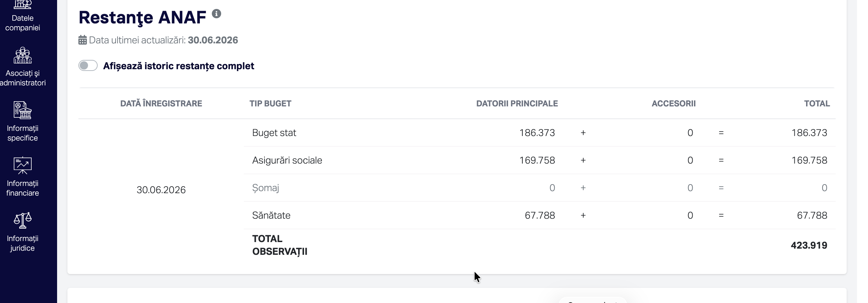
Task: Open Informații financiare chart icon
Action: (x=23, y=166)
